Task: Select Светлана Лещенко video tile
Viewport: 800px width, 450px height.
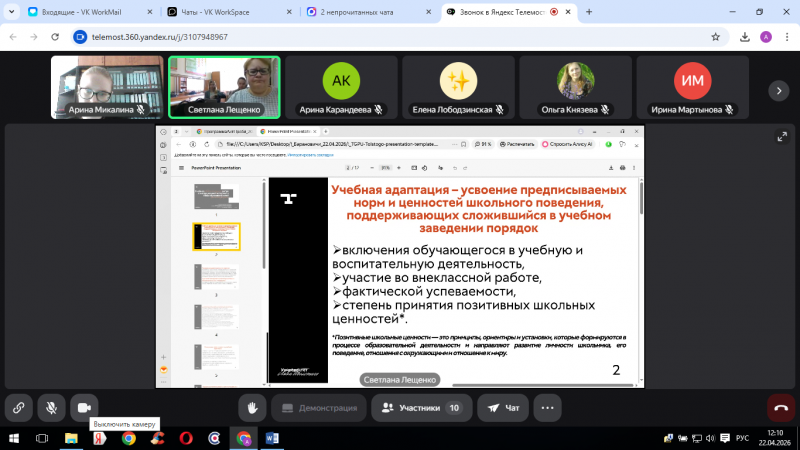Action: click(223, 87)
